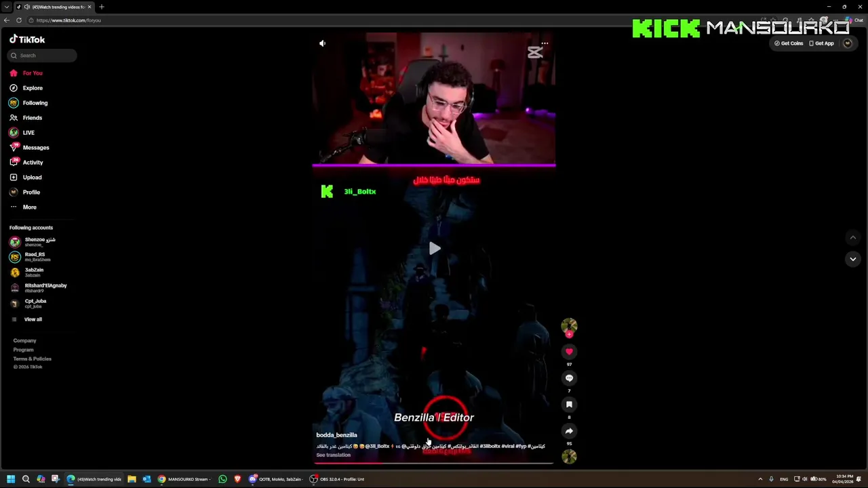Expand the More menu in sidebar

coord(23,207)
